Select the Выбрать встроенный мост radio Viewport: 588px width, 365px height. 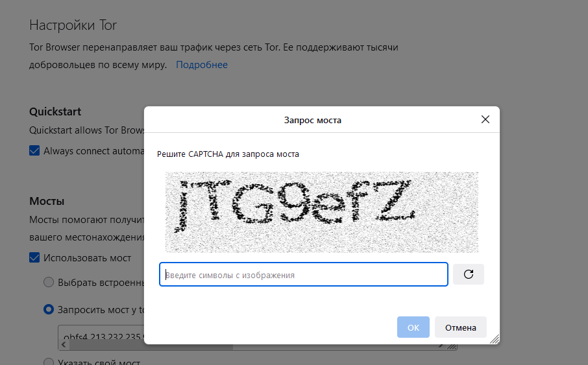[49, 282]
